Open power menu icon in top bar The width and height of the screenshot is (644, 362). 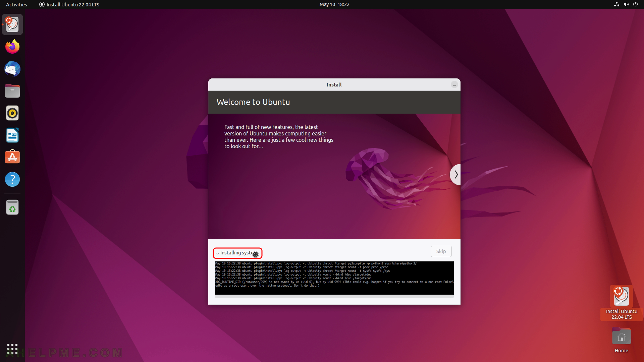(635, 4)
